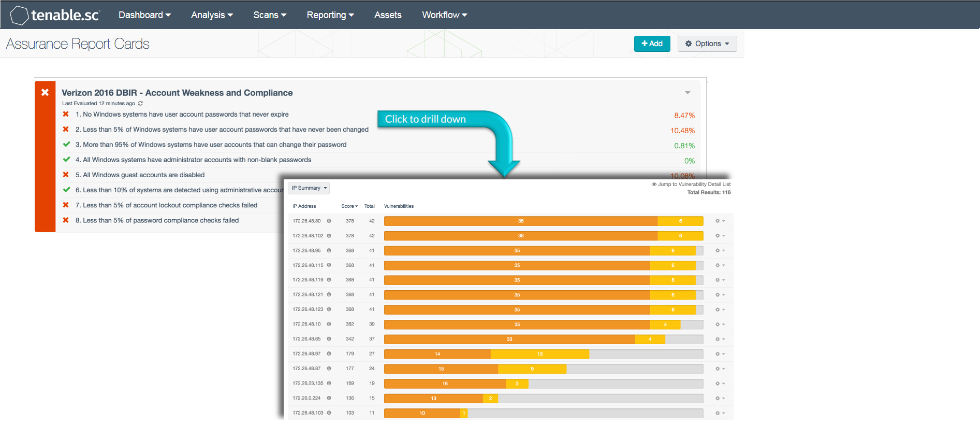Open the Reporting menu
This screenshot has height=425, width=980.
[x=330, y=15]
